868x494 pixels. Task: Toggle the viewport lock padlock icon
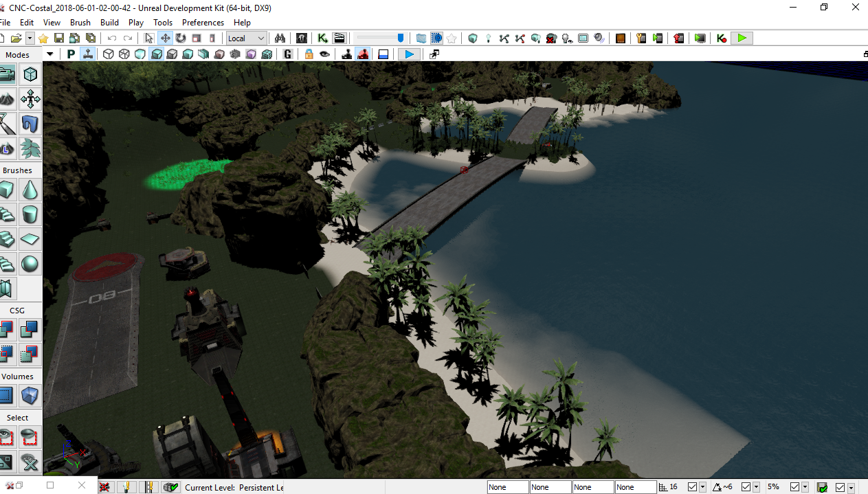(309, 54)
